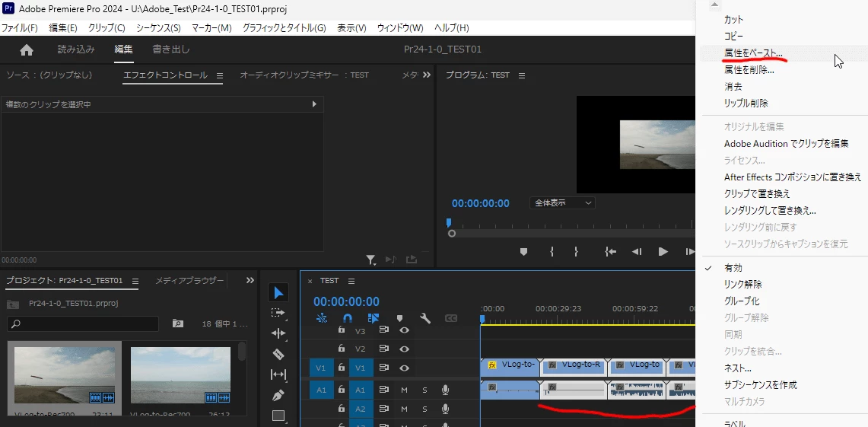Choose ネスト... from context menu
Image resolution: width=868 pixels, height=427 pixels.
[x=737, y=368]
